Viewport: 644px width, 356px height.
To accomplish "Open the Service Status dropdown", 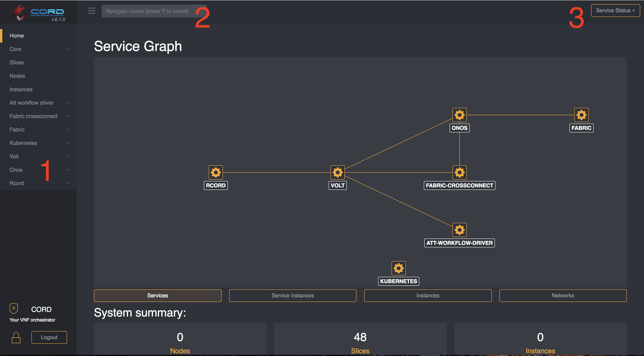I will (x=615, y=11).
